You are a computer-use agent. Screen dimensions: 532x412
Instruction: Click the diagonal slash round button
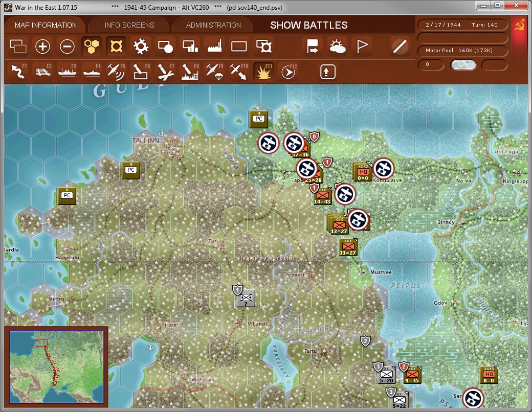tap(400, 46)
